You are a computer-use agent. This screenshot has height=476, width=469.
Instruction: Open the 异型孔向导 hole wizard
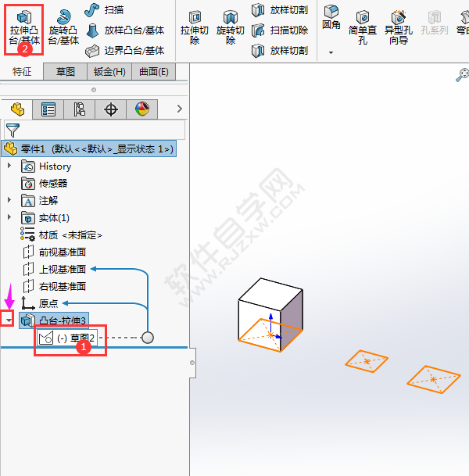click(399, 29)
